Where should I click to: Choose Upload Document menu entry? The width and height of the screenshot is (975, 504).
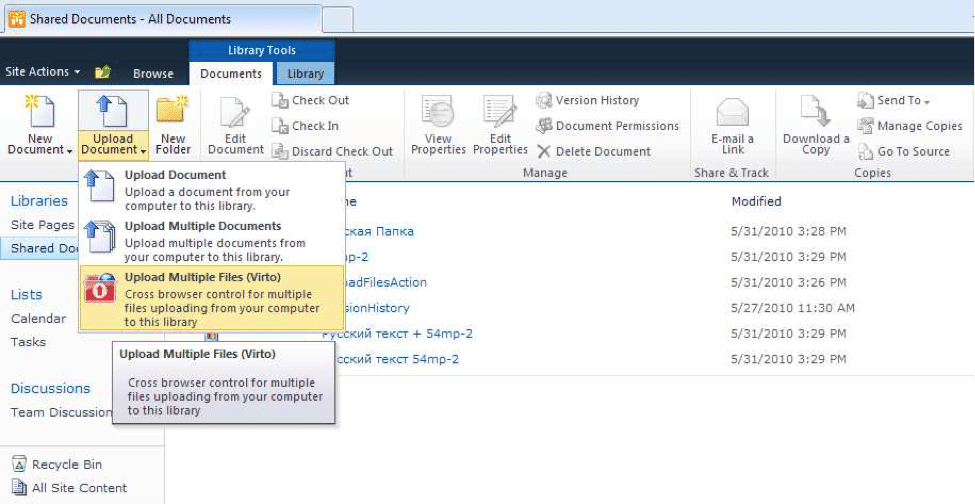coord(211,188)
